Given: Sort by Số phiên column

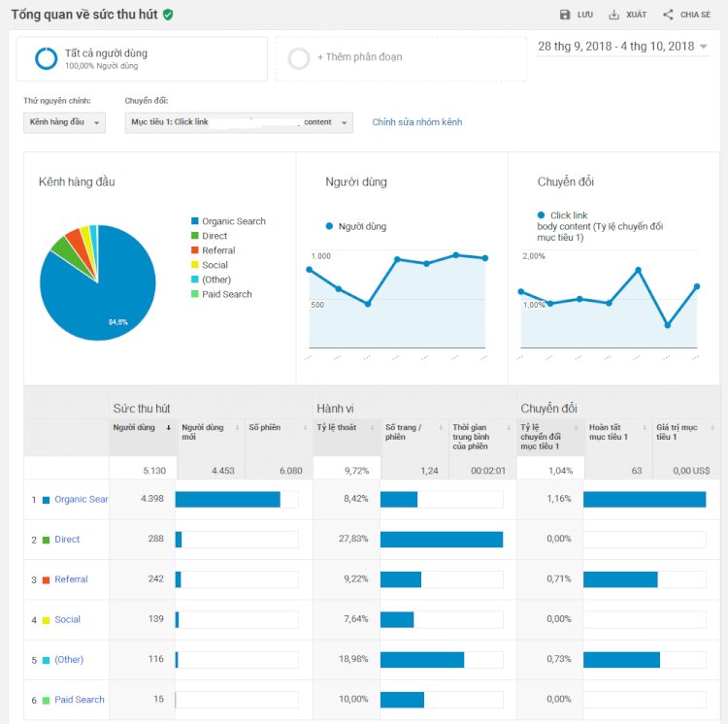Looking at the screenshot, I should [305, 427].
